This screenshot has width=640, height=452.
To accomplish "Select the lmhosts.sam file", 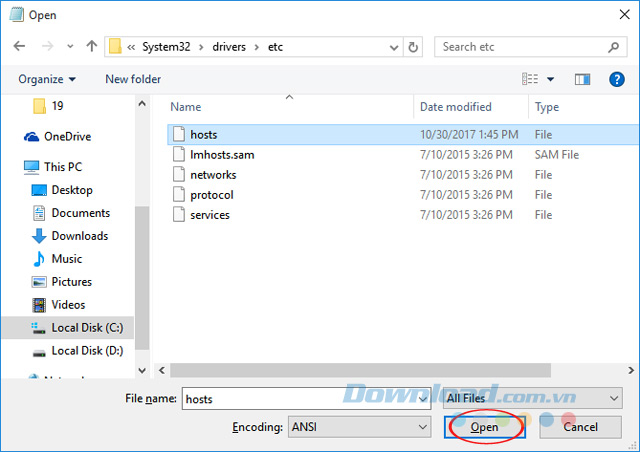I will click(403, 155).
